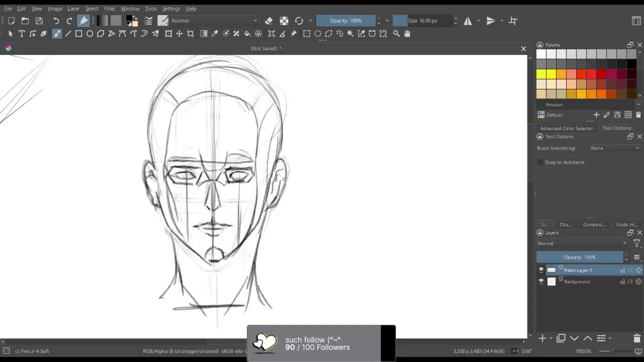Viewport: 644px width, 362px height.
Task: Open the brush preset chooser
Action: (163, 21)
